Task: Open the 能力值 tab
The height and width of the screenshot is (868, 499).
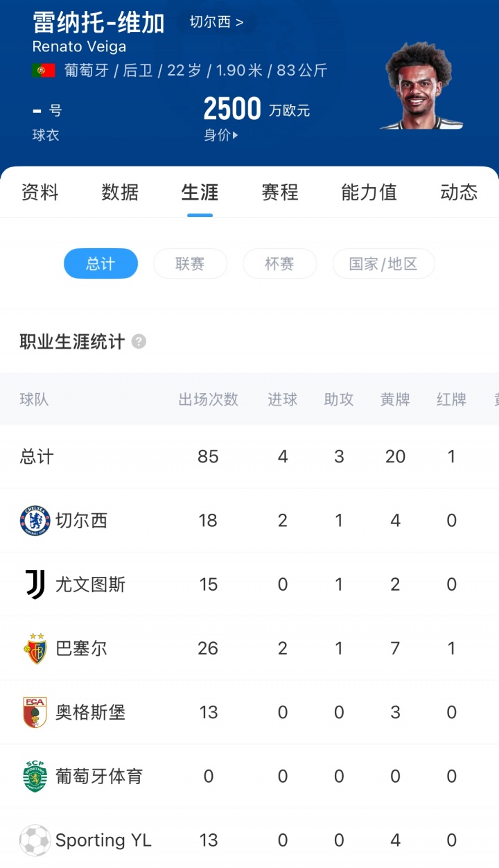Action: pos(369,192)
